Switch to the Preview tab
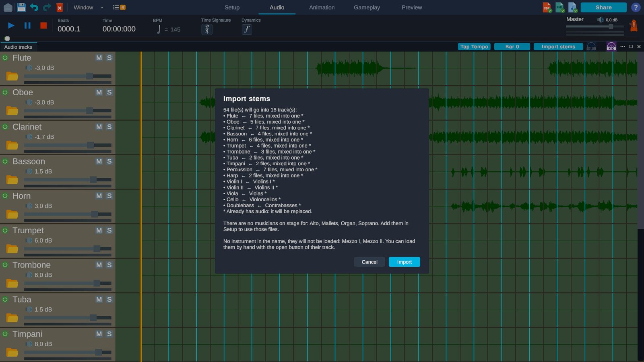This screenshot has height=362, width=644. pos(412,7)
